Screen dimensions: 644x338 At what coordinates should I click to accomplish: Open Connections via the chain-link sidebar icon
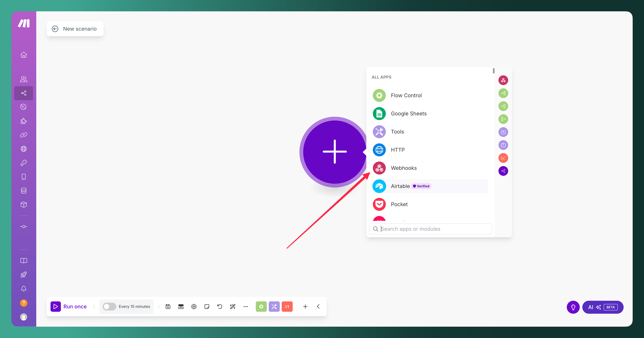tap(23, 135)
